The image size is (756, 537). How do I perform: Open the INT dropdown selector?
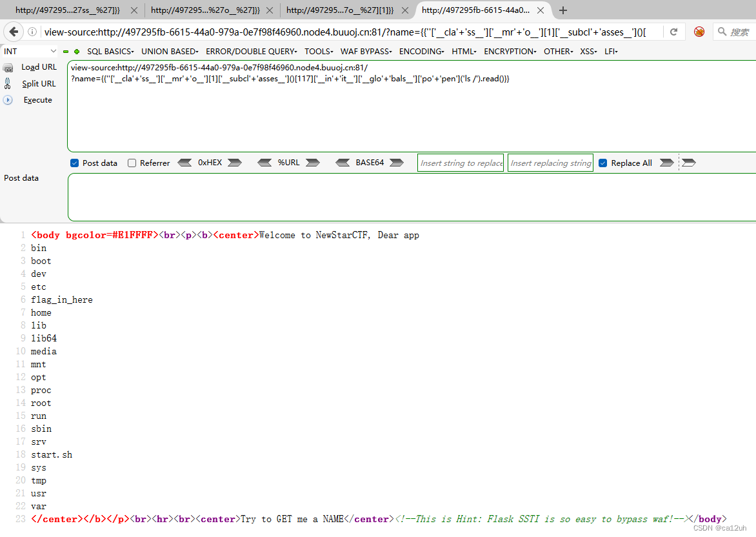click(30, 51)
